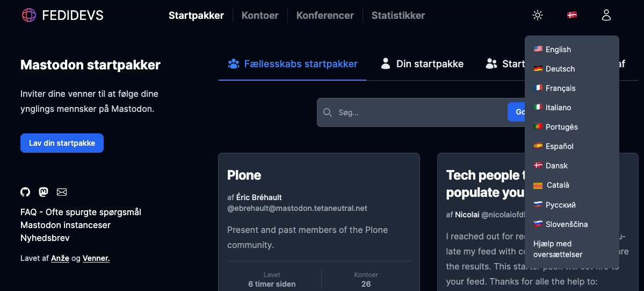
Task: Open the Plone starter pack title
Action: click(244, 175)
